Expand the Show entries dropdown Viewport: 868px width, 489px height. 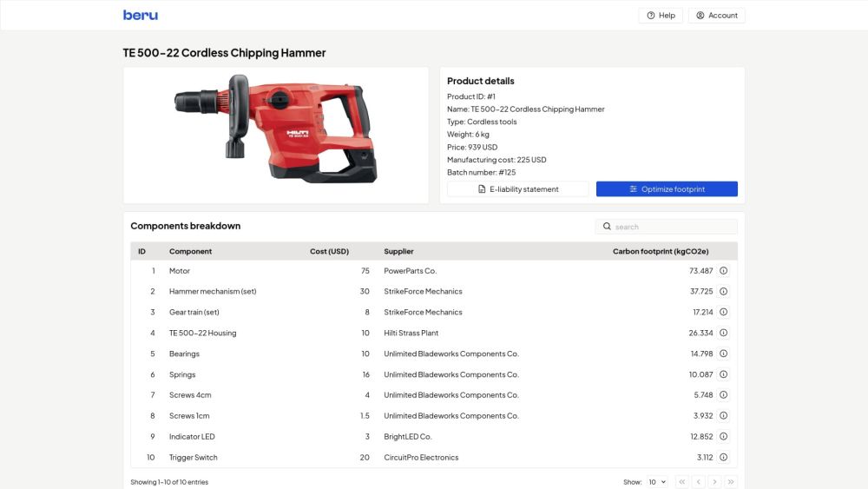(657, 482)
